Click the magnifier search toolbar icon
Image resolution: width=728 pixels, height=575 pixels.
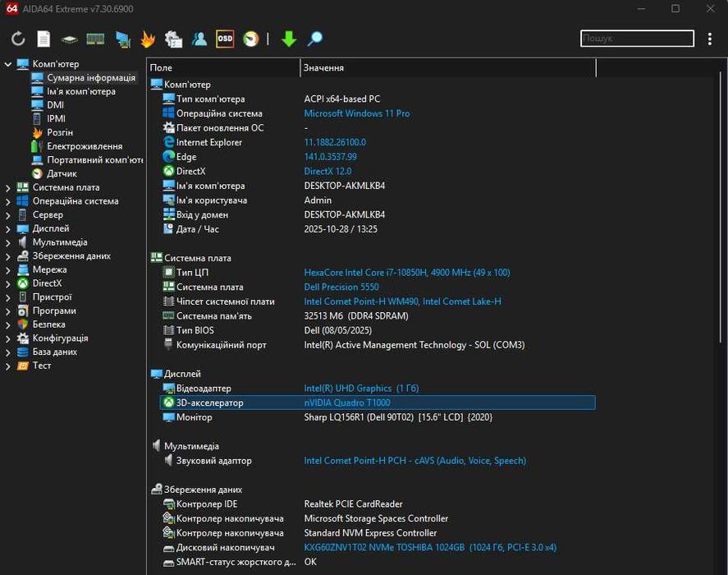pos(315,39)
